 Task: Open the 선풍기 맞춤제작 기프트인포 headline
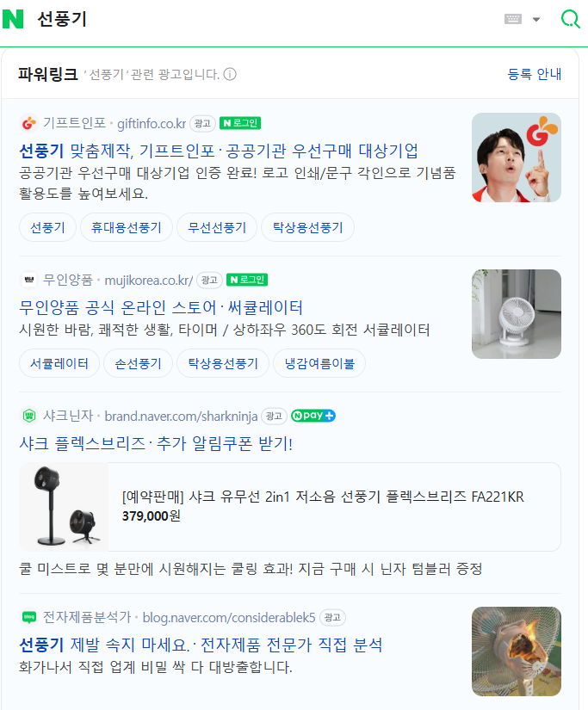click(219, 151)
